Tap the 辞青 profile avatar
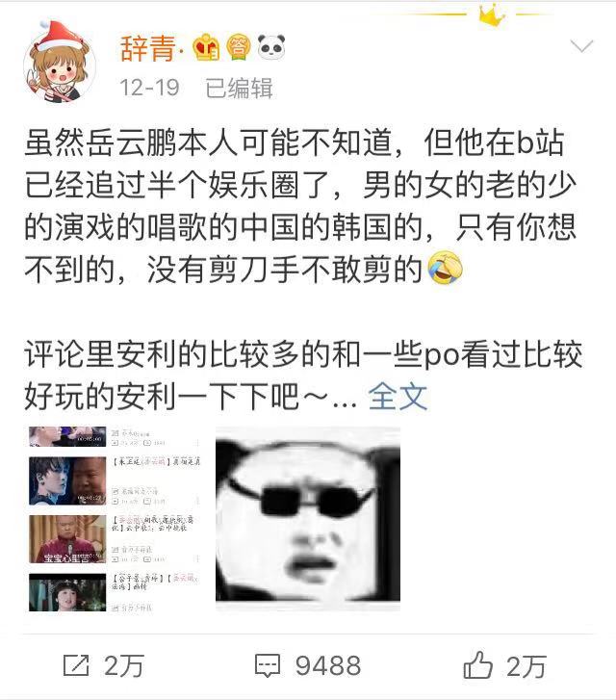The height and width of the screenshot is (700, 616). coord(59,63)
